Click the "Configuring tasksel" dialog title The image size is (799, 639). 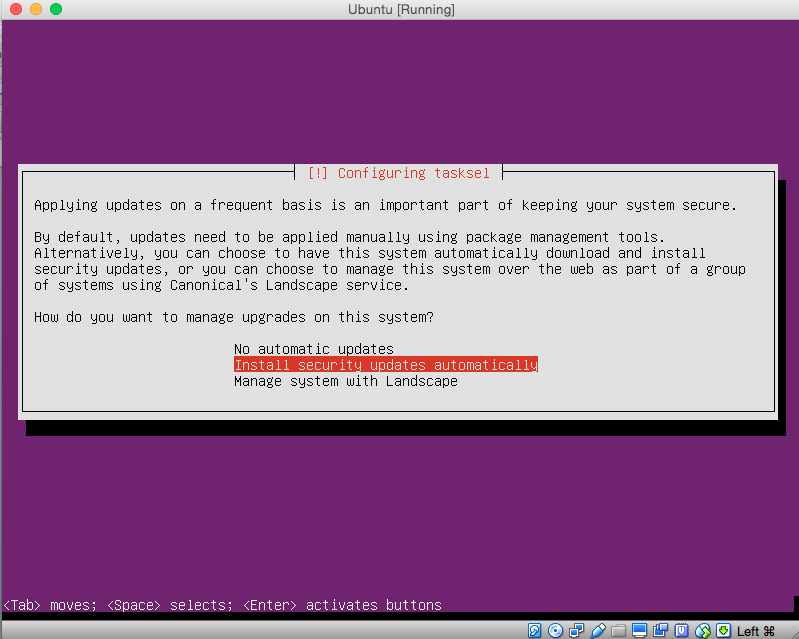399,173
